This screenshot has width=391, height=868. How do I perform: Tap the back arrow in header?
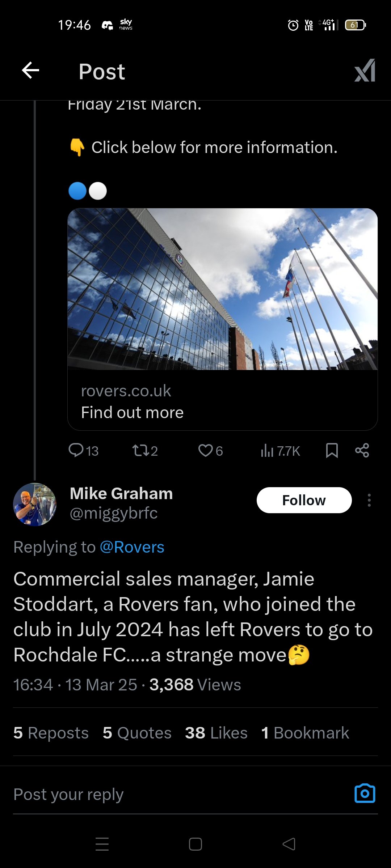click(30, 70)
